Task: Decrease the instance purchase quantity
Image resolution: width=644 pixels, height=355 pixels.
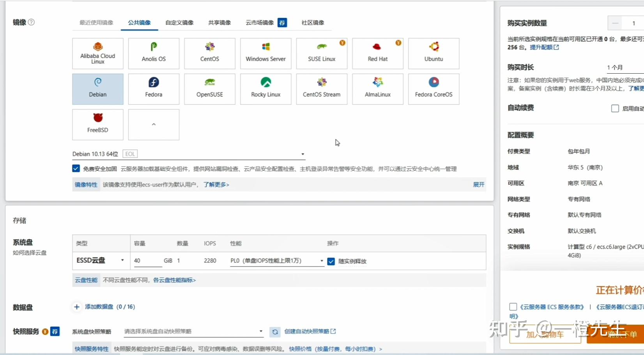Action: [x=615, y=23]
